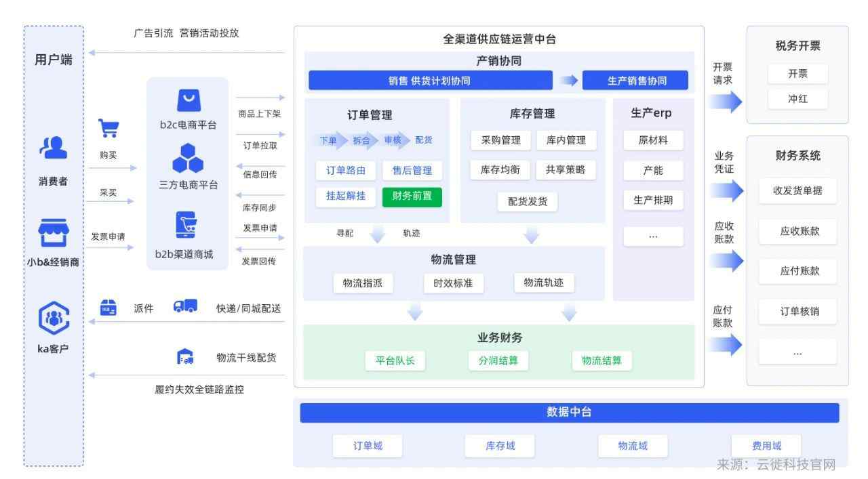The height and width of the screenshot is (479, 868).
Task: Click the down arrow beneath 寻配
Action: click(377, 235)
